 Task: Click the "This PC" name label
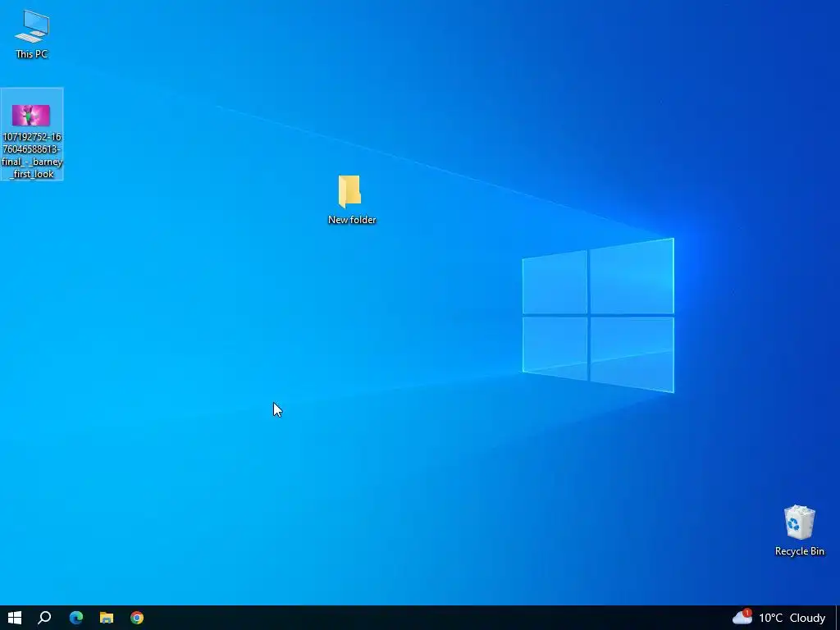[32, 54]
